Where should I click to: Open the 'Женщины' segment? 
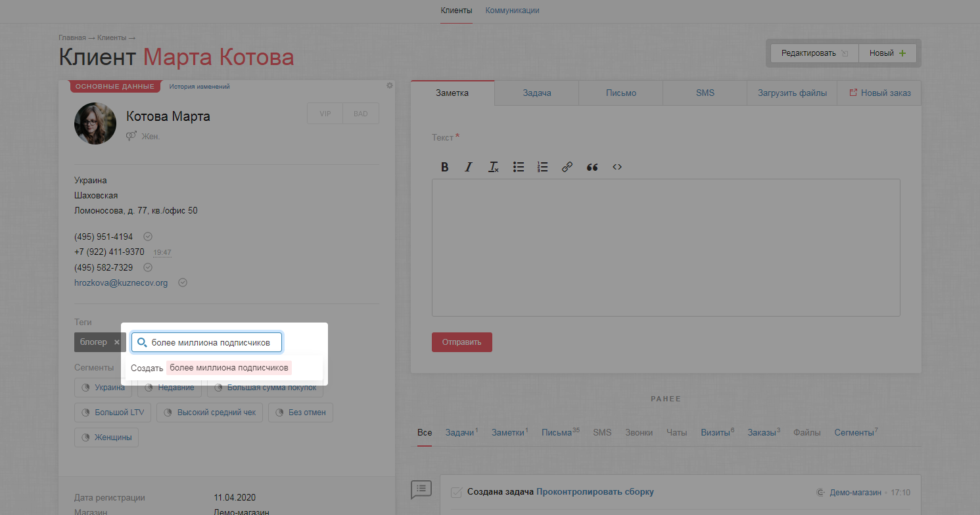[106, 437]
